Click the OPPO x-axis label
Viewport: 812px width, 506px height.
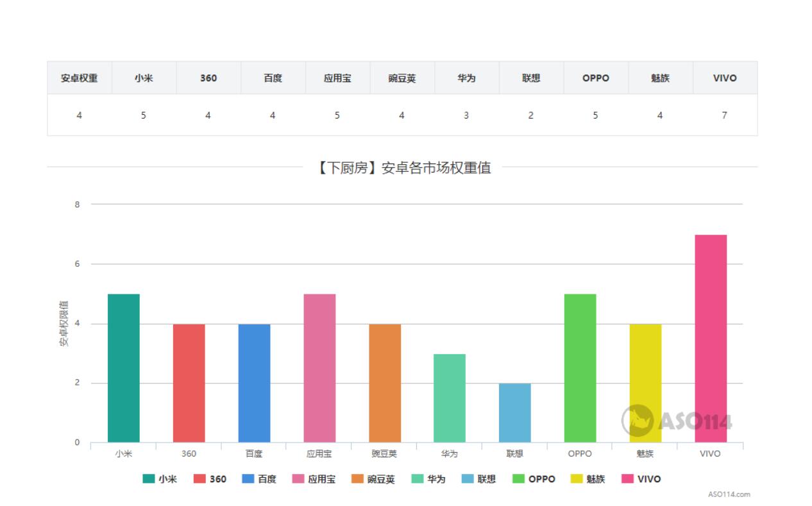[x=580, y=453]
